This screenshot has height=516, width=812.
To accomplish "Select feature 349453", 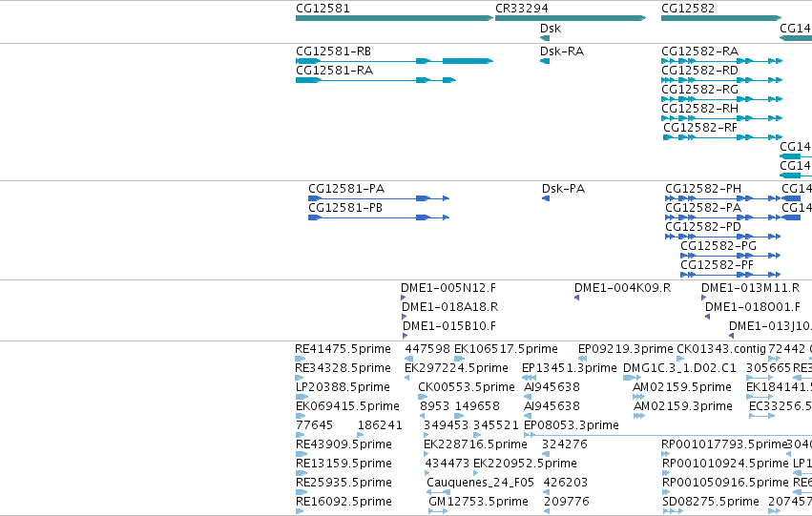I will pyautogui.click(x=427, y=435).
